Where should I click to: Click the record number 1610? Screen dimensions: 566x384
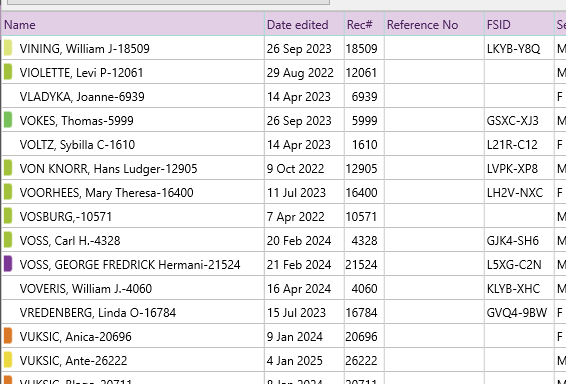pyautogui.click(x=365, y=145)
